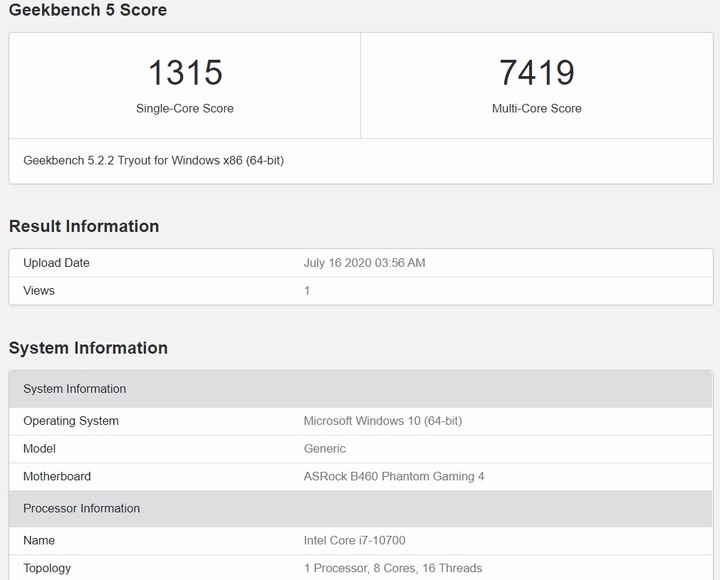Click the Operating System label
This screenshot has width=720, height=580.
pyautogui.click(x=71, y=421)
